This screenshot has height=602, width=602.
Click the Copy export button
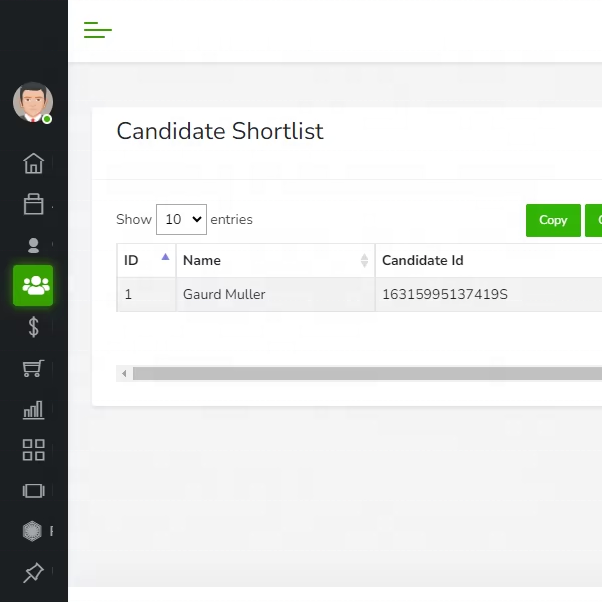[x=553, y=220]
